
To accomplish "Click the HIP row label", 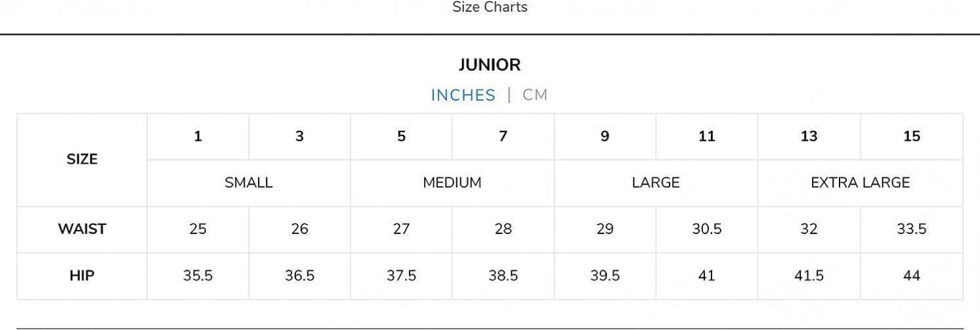I will pyautogui.click(x=82, y=276).
